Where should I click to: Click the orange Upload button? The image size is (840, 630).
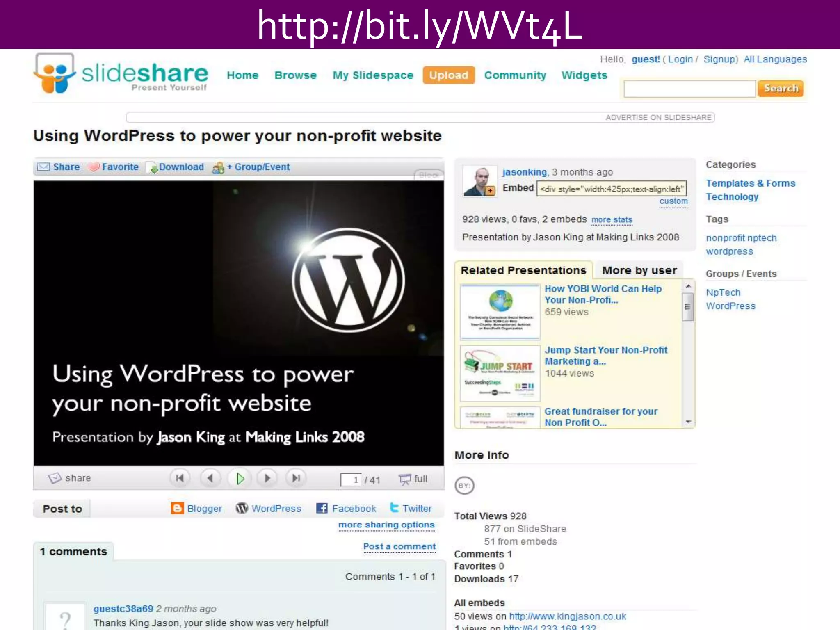(x=449, y=75)
